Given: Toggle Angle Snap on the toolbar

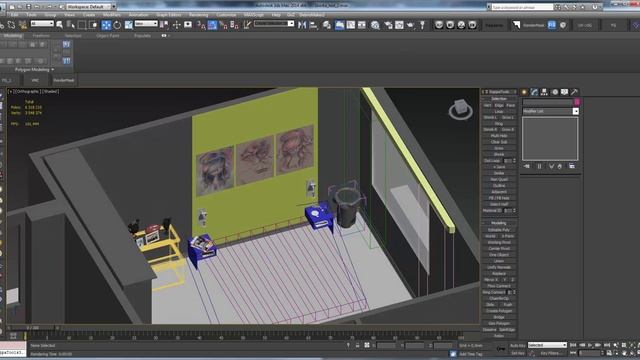Looking at the screenshot, I should pyautogui.click(x=212, y=25).
